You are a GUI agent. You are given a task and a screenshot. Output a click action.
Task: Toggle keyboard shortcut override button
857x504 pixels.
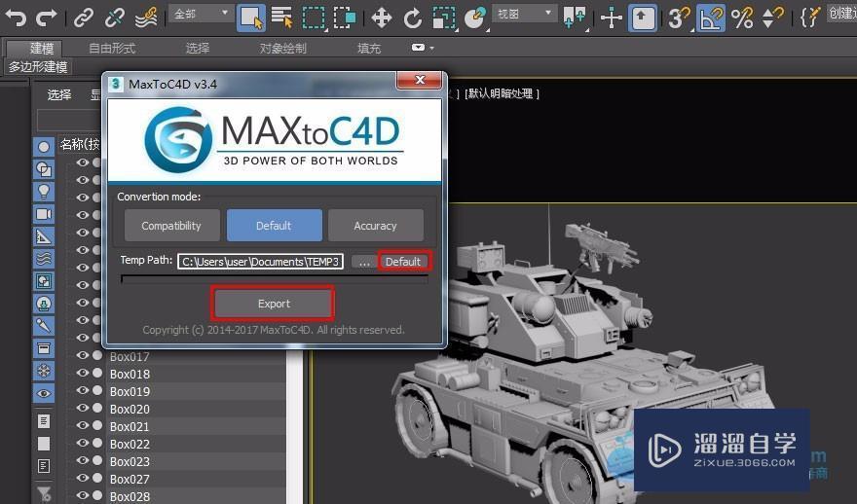click(642, 18)
